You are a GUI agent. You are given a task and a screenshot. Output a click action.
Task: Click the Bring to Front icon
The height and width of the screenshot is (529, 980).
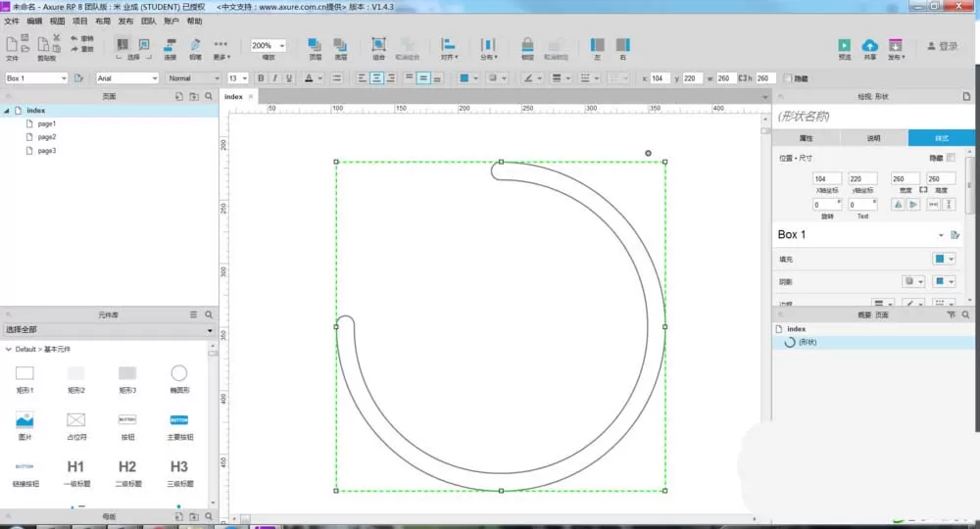point(315,44)
